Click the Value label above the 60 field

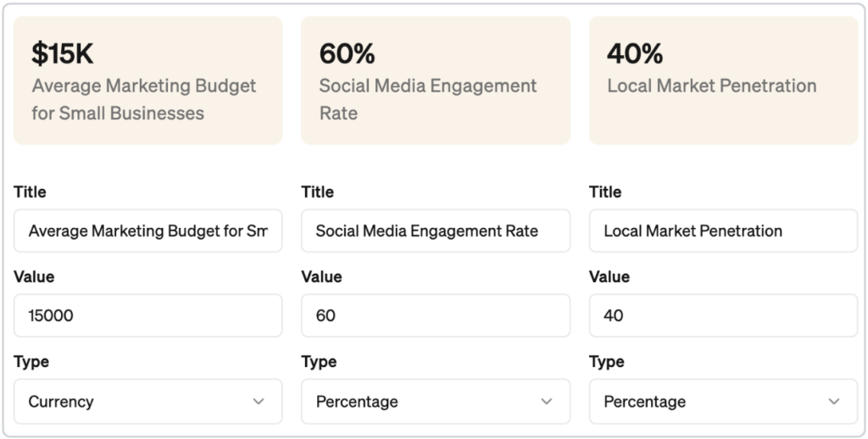pyautogui.click(x=321, y=277)
